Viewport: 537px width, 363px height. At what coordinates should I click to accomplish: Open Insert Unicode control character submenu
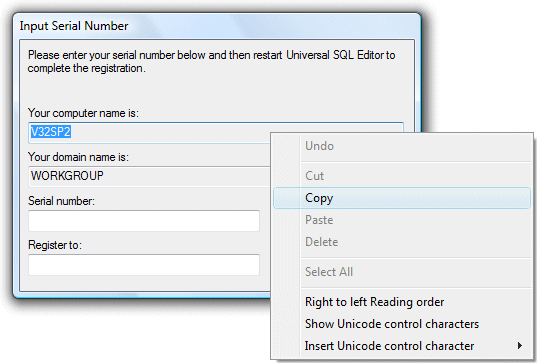pos(402,346)
